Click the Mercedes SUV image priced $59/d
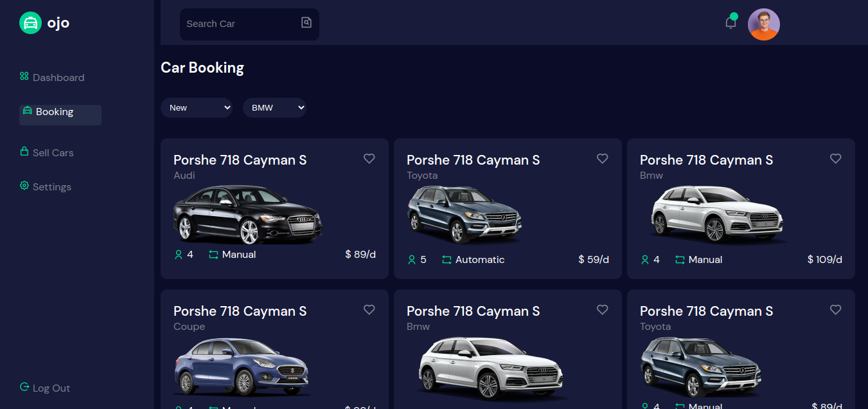868x409 pixels. pyautogui.click(x=465, y=215)
